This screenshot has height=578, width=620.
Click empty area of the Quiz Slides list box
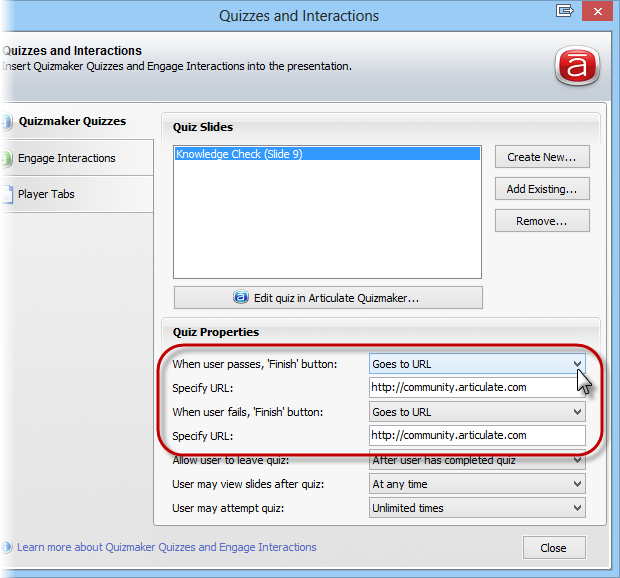(327, 219)
